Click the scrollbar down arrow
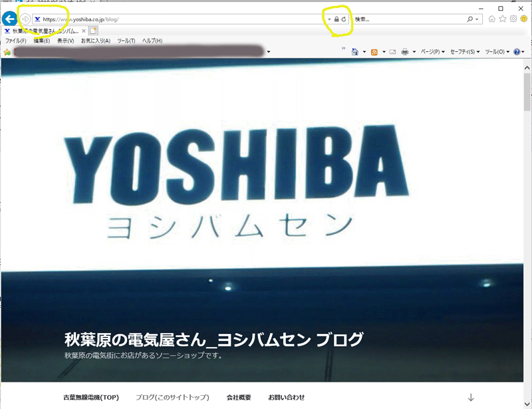 (x=527, y=404)
